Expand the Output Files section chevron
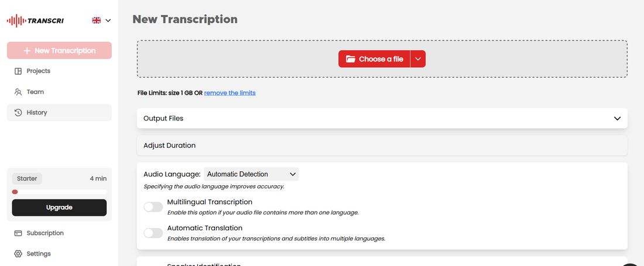 (x=617, y=119)
